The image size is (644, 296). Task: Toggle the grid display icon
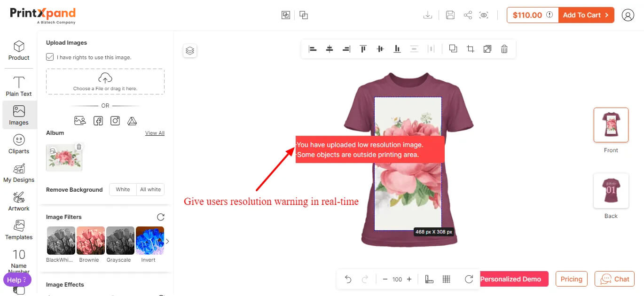click(447, 279)
